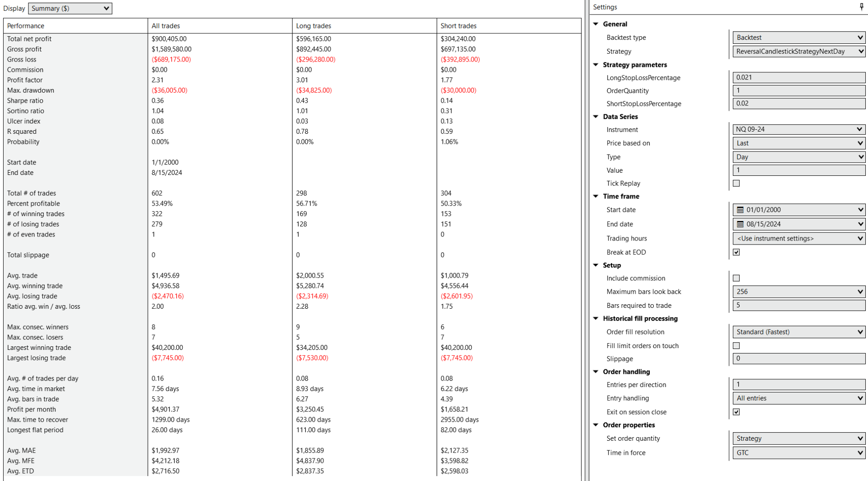This screenshot has width=868, height=481.
Task: Uncheck the Break at EOD checkbox
Action: coord(736,252)
